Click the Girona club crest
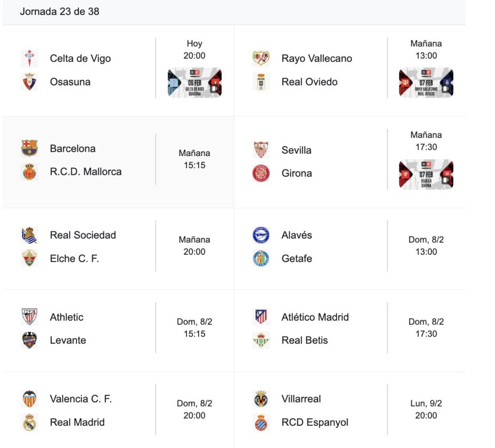 pyautogui.click(x=261, y=173)
